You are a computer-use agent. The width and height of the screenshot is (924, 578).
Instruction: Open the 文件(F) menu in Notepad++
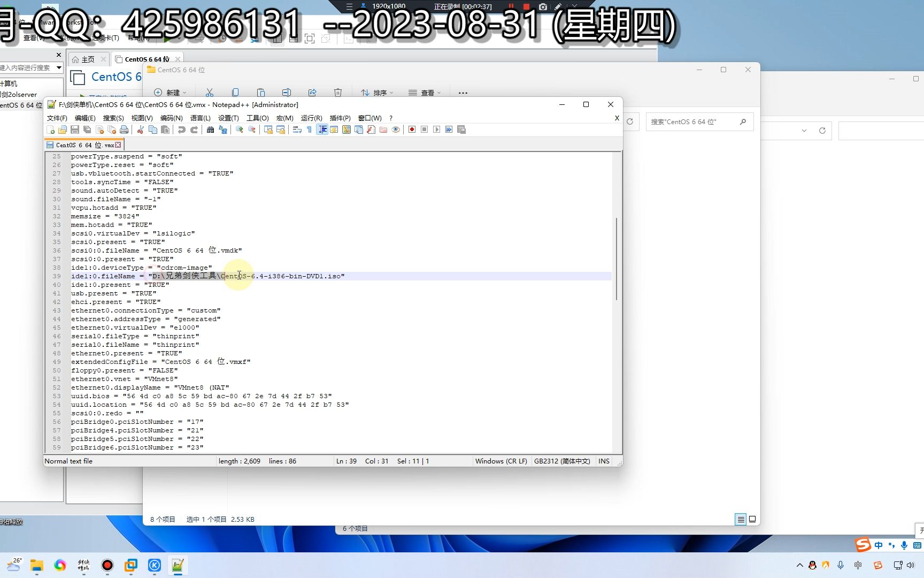pos(57,118)
